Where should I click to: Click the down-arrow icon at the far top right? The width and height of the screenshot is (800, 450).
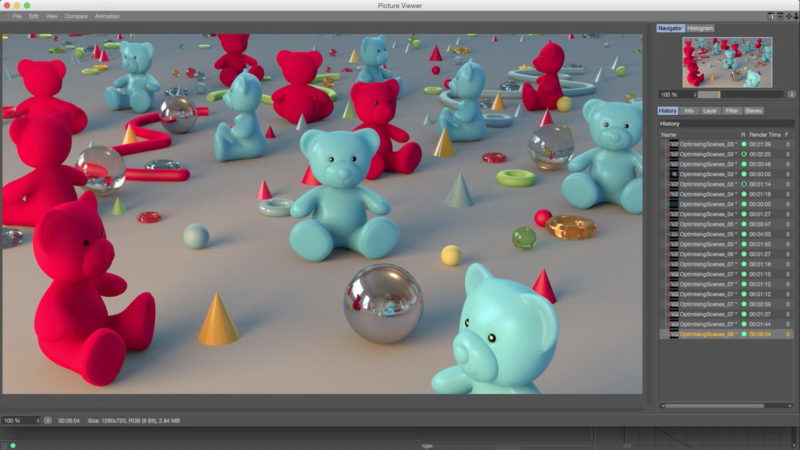pos(795,16)
